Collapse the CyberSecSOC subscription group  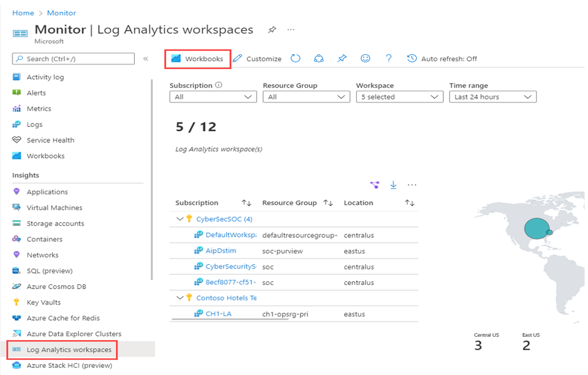tap(180, 219)
